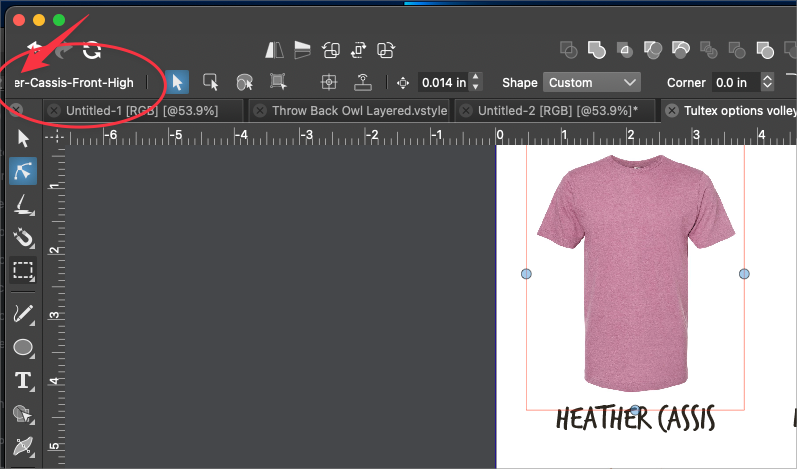Close the Untitled-2 [RGB] tab
Screen dimensions: 797x469
(466, 110)
